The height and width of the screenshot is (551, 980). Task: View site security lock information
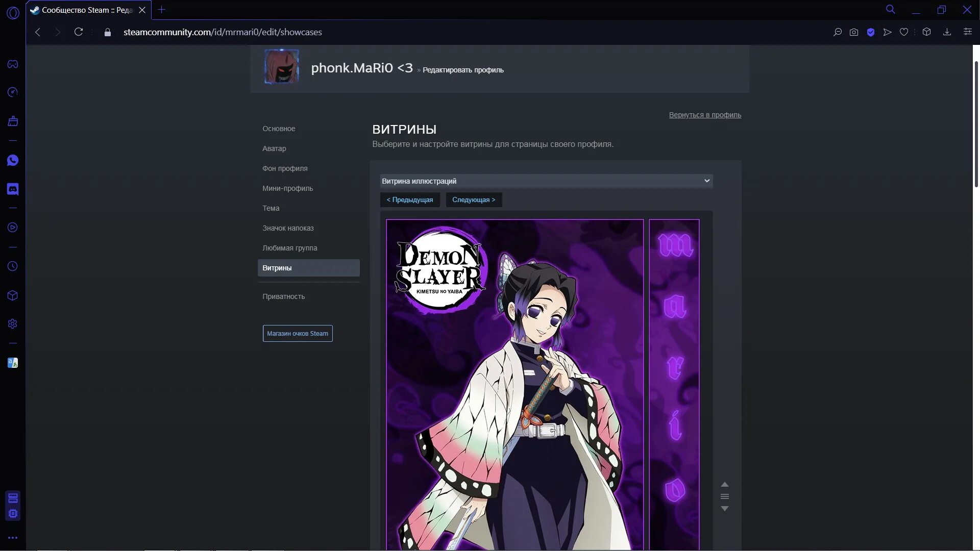(107, 32)
